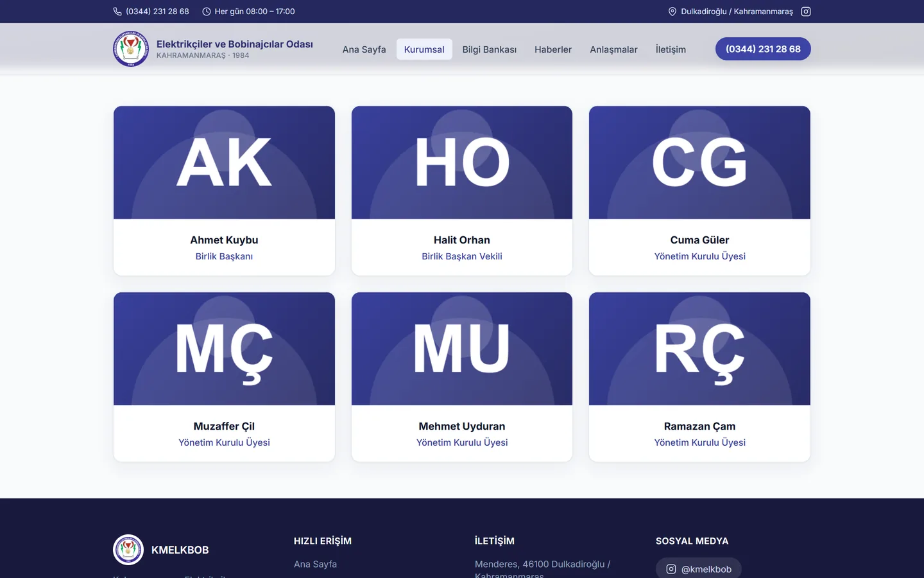
Task: Click Elektrikçiler ve Bobinajcılar Odası title
Action: (235, 44)
